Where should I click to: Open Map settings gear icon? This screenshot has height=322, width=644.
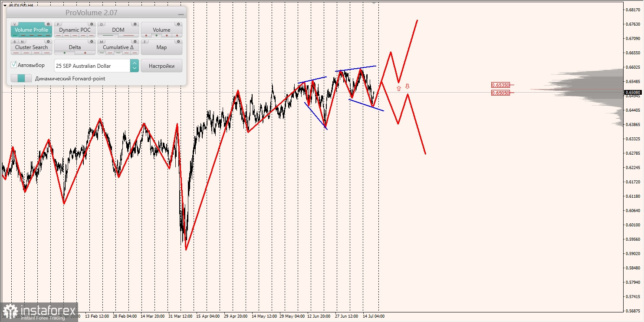click(178, 41)
